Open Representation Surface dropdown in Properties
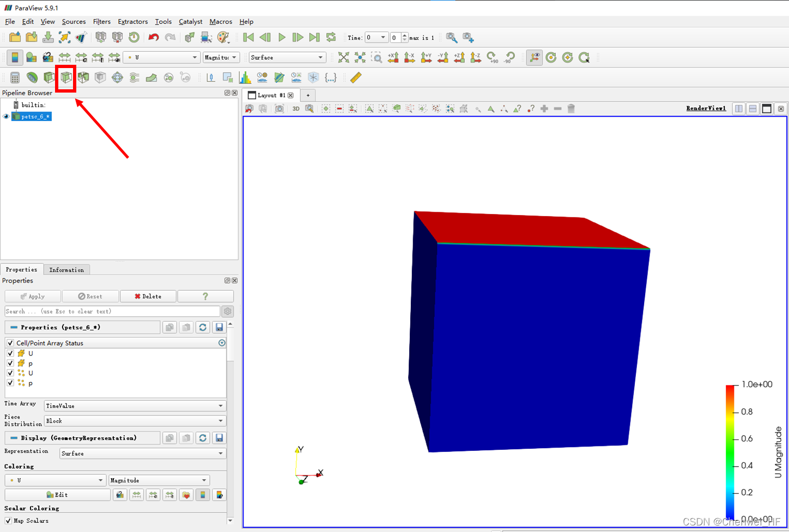 click(x=142, y=453)
